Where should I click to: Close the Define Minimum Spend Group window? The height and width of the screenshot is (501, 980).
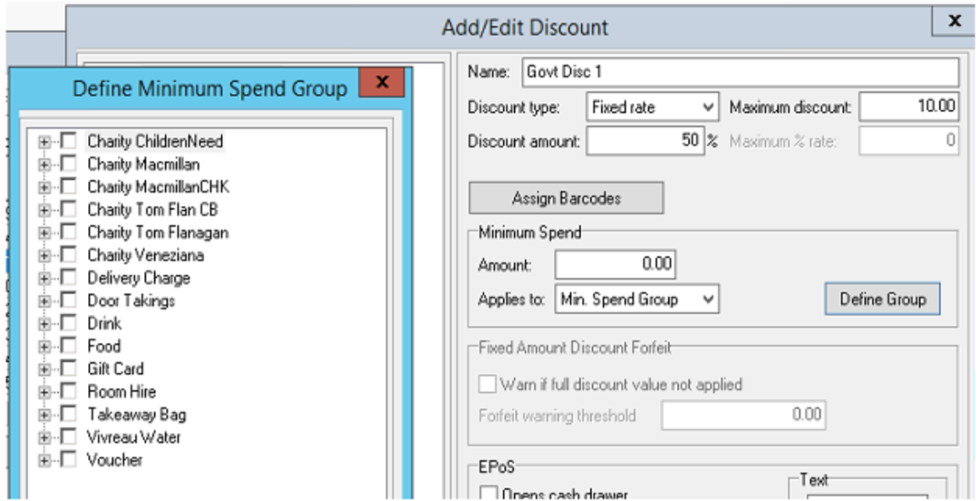(381, 83)
